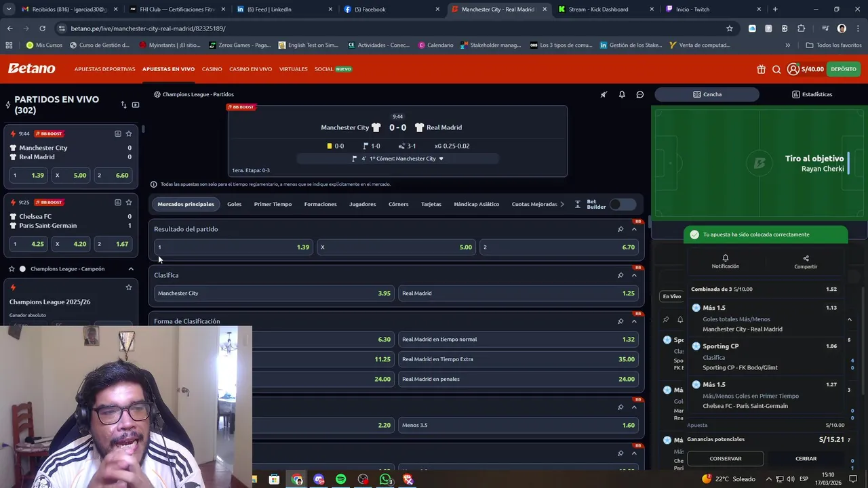The width and height of the screenshot is (868, 488).
Task: Open WhatsApp from the taskbar
Action: pyautogui.click(x=386, y=479)
